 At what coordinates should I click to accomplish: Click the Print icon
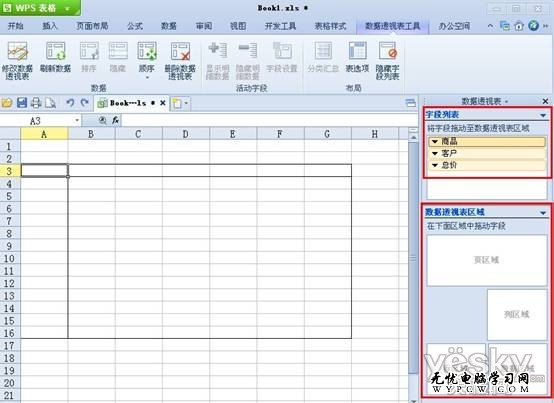36,103
